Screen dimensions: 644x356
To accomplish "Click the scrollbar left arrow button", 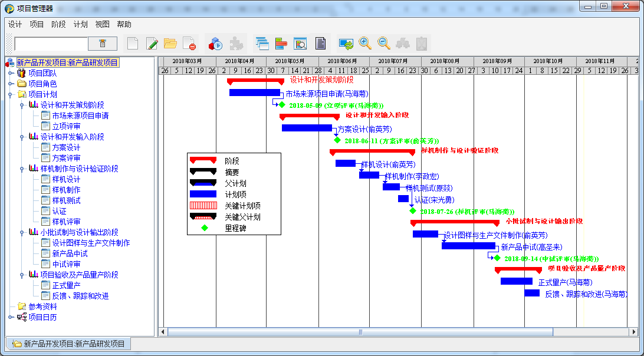I will (163, 332).
